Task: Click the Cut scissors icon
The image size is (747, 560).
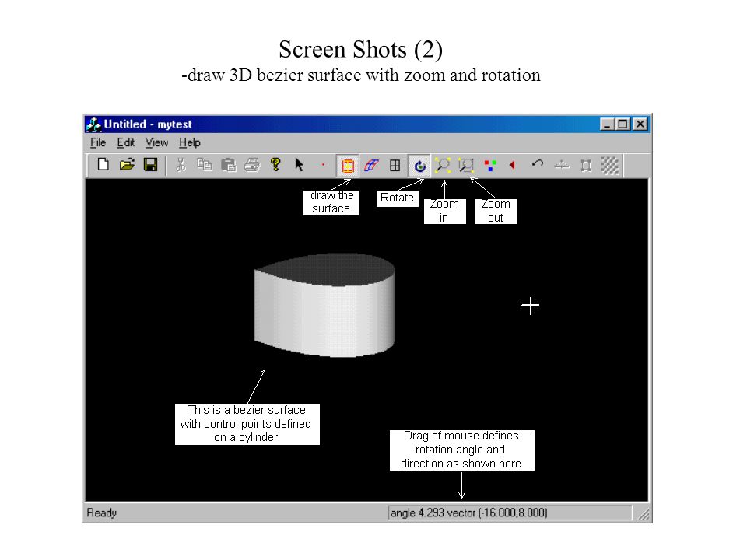Action: pyautogui.click(x=181, y=165)
